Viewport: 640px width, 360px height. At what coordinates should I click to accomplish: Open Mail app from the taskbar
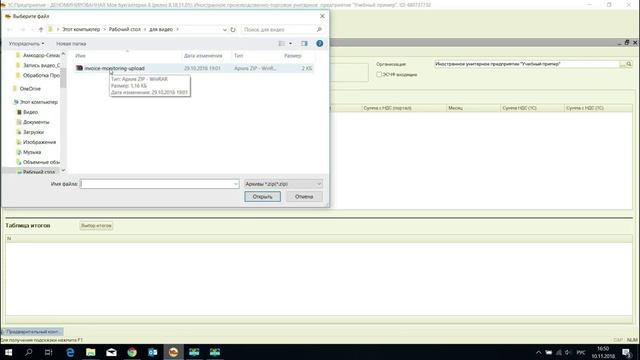click(x=111, y=352)
